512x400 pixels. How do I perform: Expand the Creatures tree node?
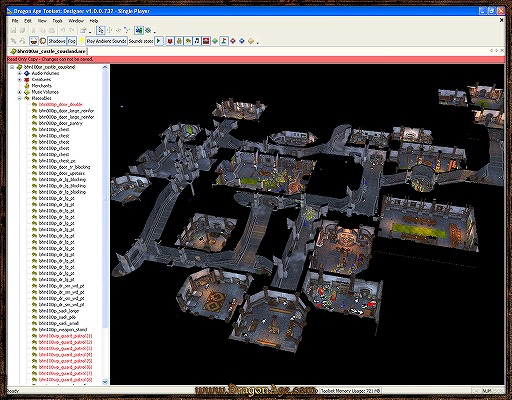tap(20, 80)
